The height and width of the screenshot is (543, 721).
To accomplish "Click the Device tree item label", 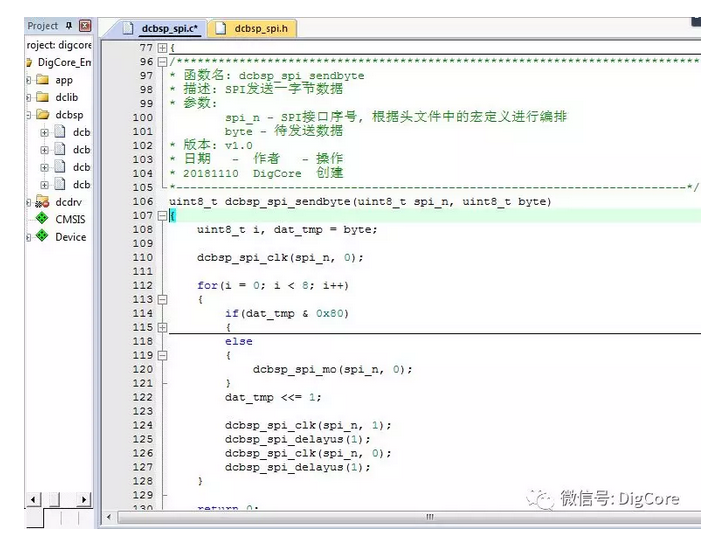I will click(x=71, y=237).
